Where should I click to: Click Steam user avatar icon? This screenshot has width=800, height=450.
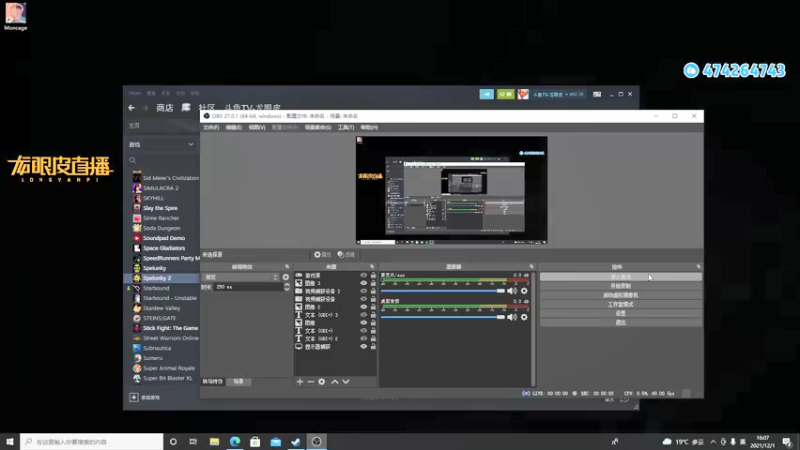click(523, 94)
